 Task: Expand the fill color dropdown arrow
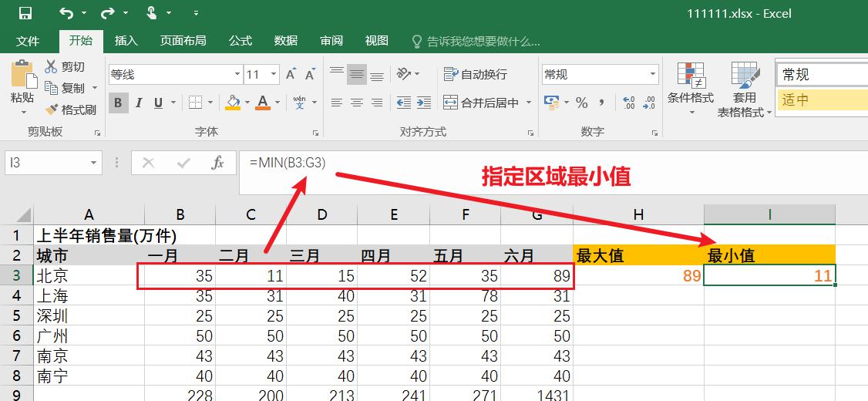247,103
